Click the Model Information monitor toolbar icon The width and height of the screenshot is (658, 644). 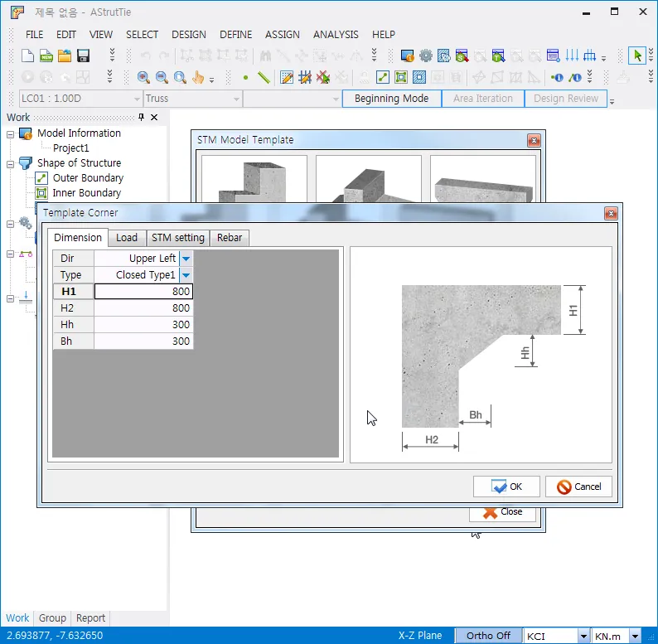(407, 56)
